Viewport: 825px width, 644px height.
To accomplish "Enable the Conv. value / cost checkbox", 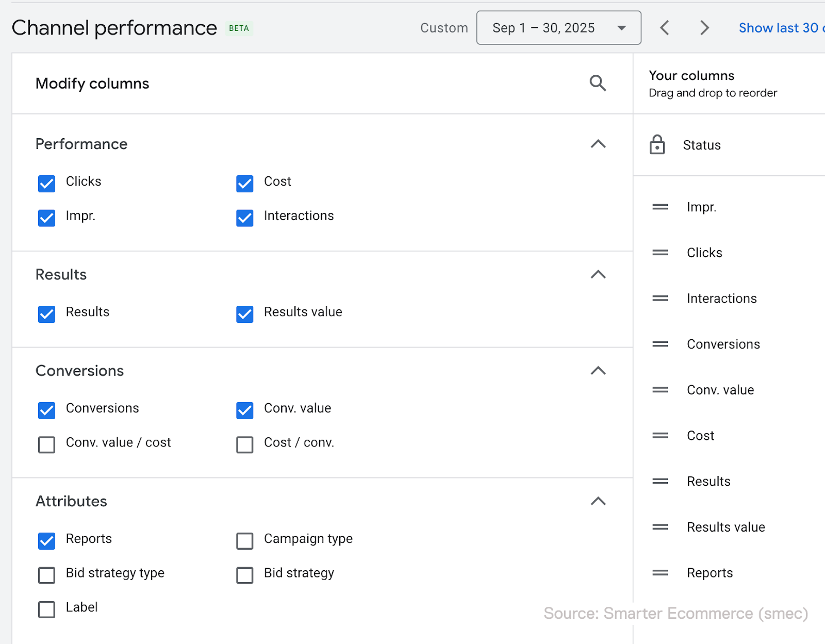I will tap(46, 444).
